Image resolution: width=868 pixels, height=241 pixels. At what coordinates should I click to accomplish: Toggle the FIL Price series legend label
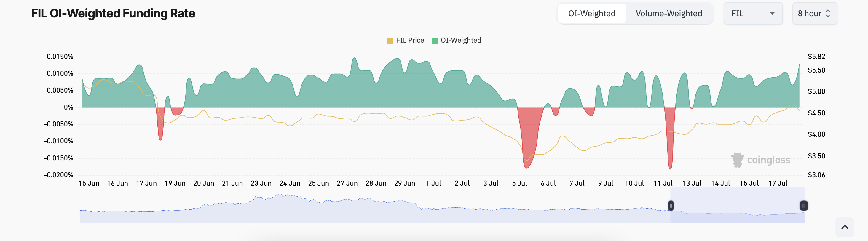[x=410, y=40]
